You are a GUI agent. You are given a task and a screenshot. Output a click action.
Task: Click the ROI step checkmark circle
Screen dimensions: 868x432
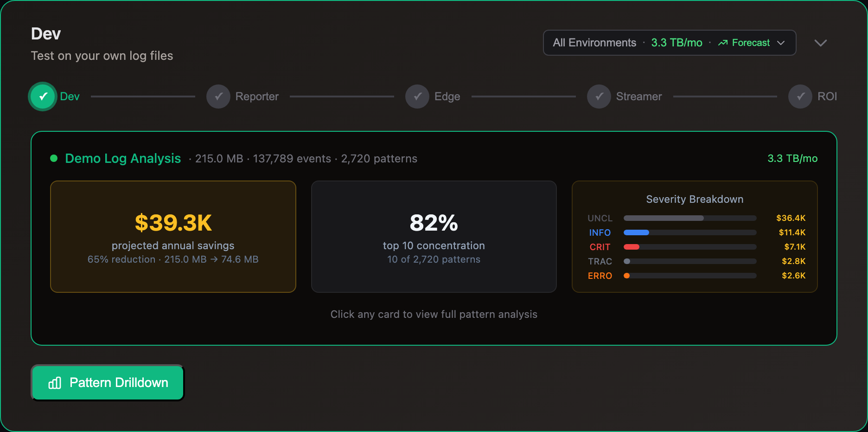800,97
